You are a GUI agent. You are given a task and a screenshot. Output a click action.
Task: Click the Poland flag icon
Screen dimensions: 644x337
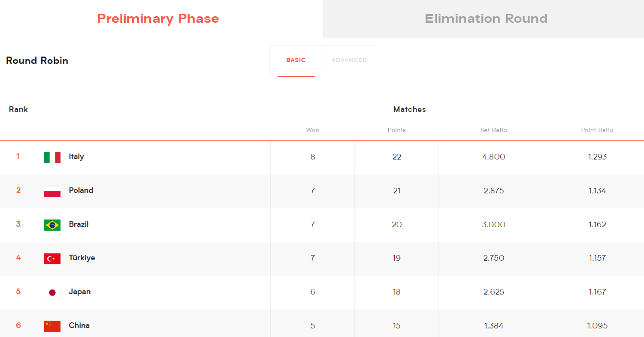point(52,191)
